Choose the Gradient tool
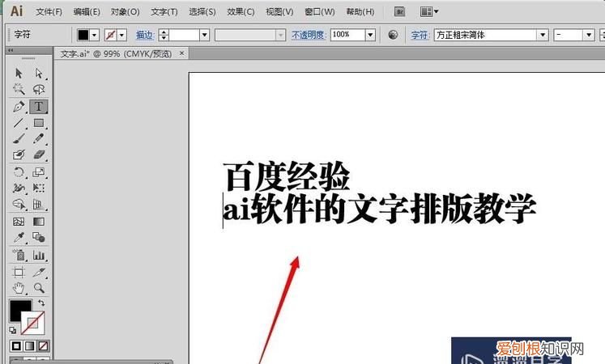The image size is (605, 364). click(x=39, y=222)
